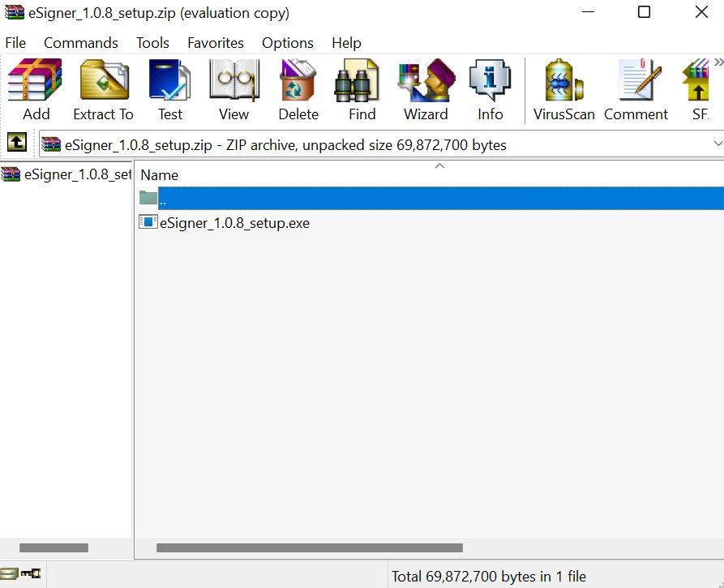Click the folder icon of the '..' row
This screenshot has height=588, width=724.
148,198
